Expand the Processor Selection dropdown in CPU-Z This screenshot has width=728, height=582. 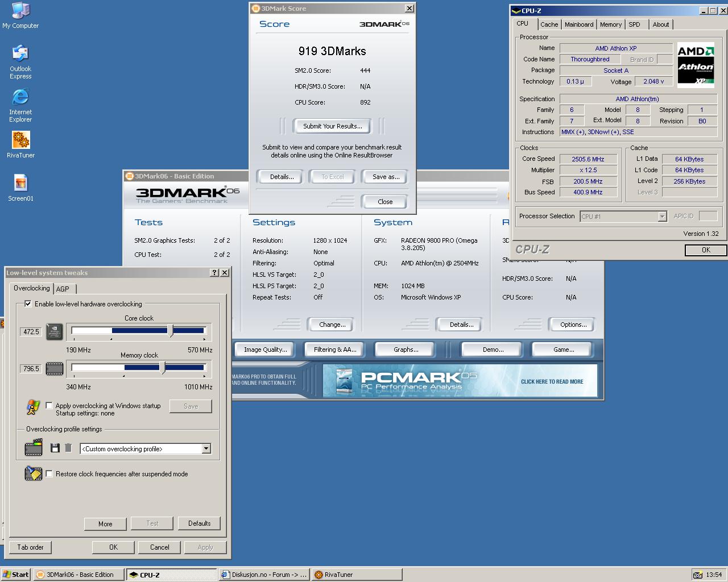(x=662, y=217)
